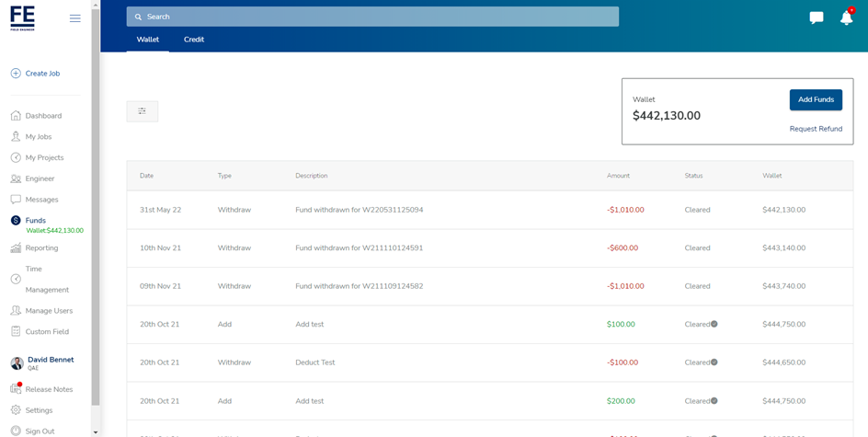Viewport: 868px width, 437px height.
Task: Open Release Notes link
Action: [x=49, y=389]
